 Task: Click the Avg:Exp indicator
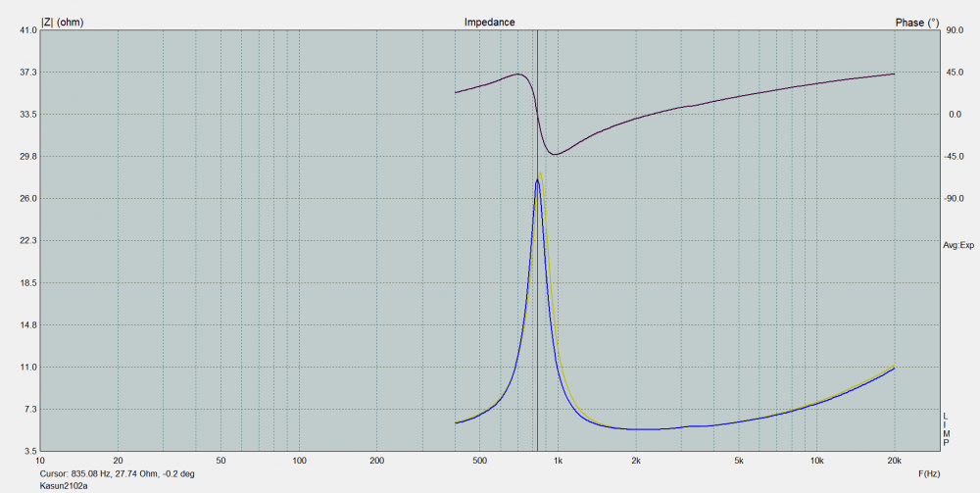click(x=958, y=245)
